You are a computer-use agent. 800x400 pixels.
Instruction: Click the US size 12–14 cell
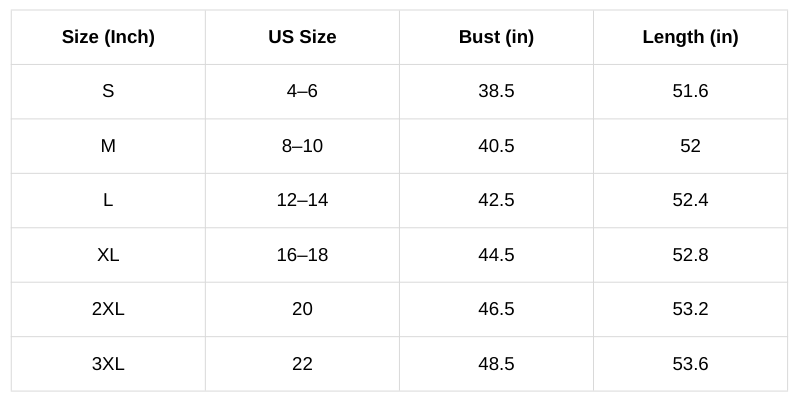coord(302,200)
